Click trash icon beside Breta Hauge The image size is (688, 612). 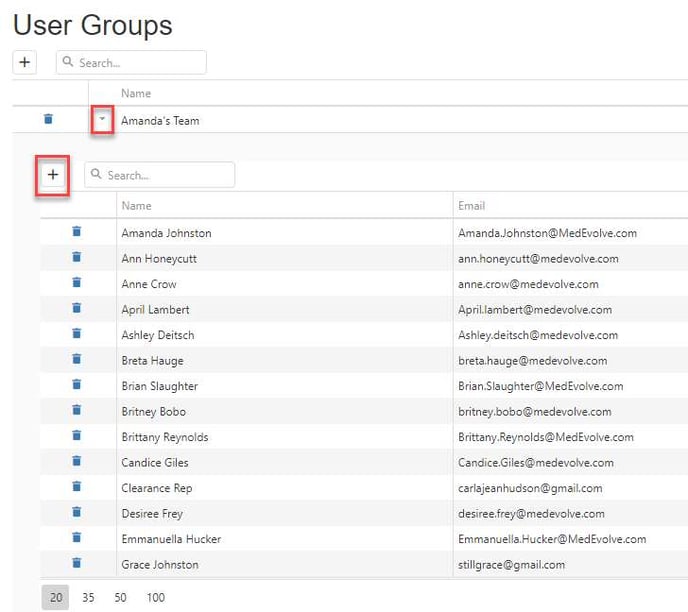[x=77, y=360]
